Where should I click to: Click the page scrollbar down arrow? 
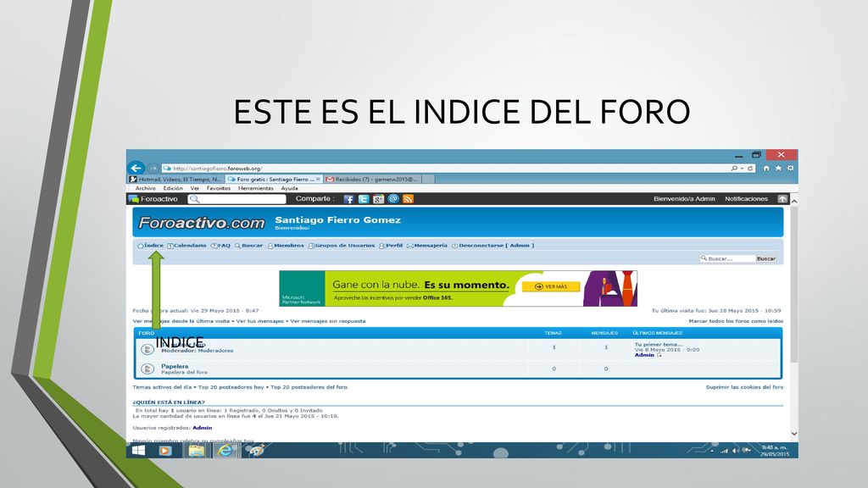793,434
